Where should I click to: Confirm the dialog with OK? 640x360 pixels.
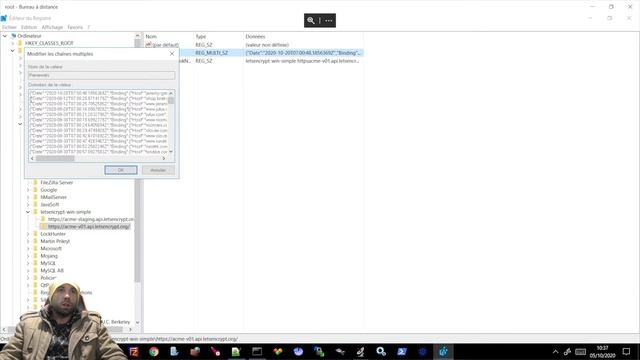[121, 170]
